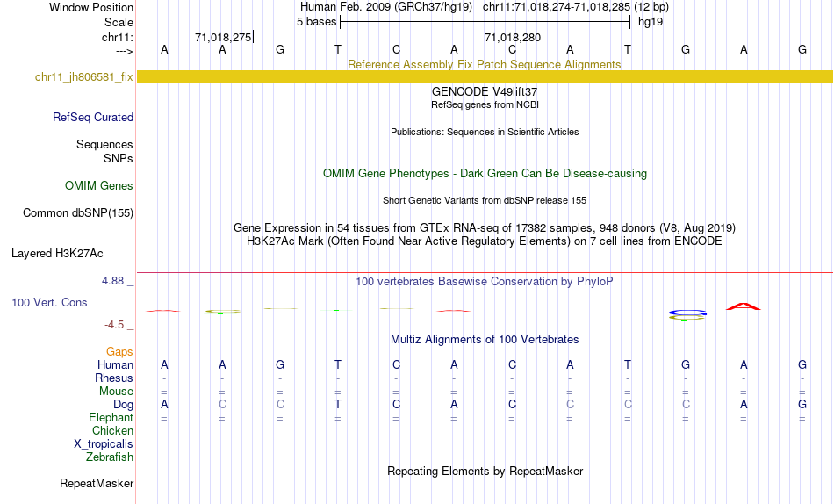Open the 100 Vert. Cons track label
Image resolution: width=834 pixels, height=504 pixels.
pyautogui.click(x=49, y=302)
